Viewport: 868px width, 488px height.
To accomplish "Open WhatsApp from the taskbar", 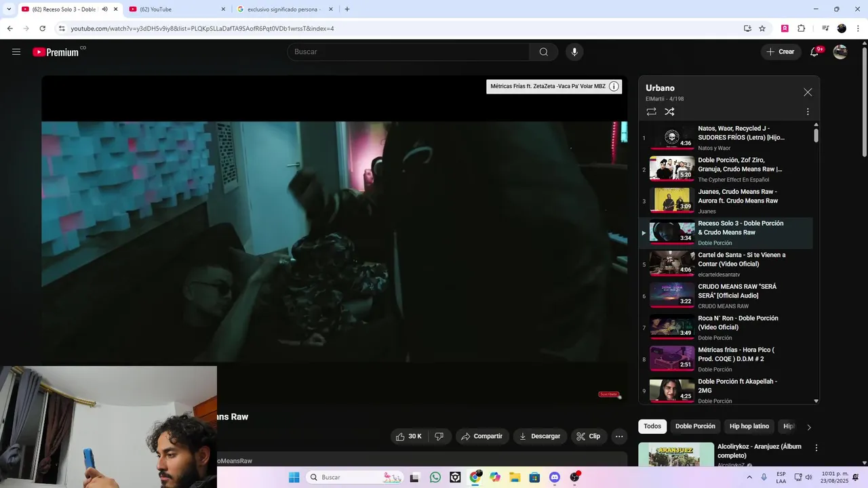I will [435, 477].
